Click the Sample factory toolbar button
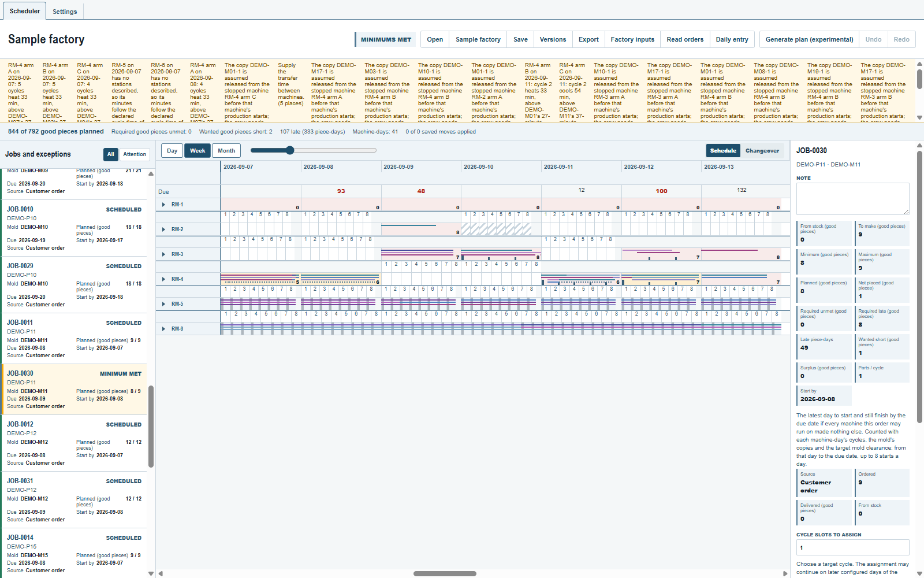Viewport: 924px width, 578px height. (x=478, y=39)
